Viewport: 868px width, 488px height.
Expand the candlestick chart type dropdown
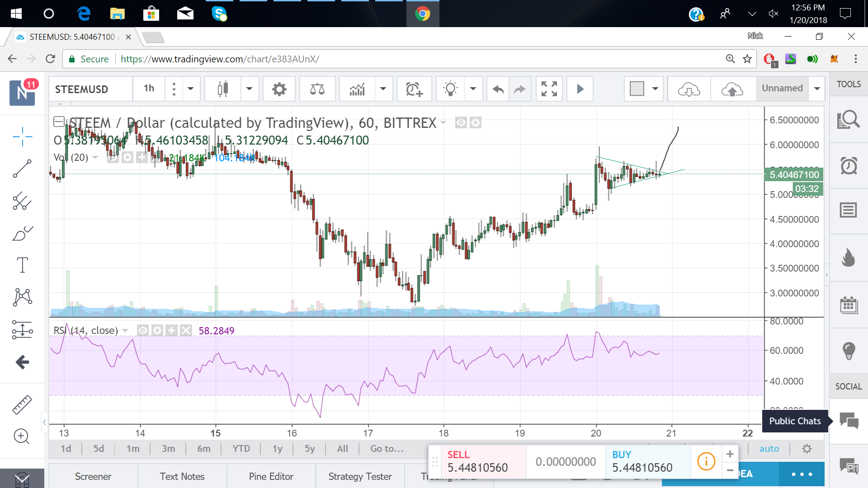[249, 89]
